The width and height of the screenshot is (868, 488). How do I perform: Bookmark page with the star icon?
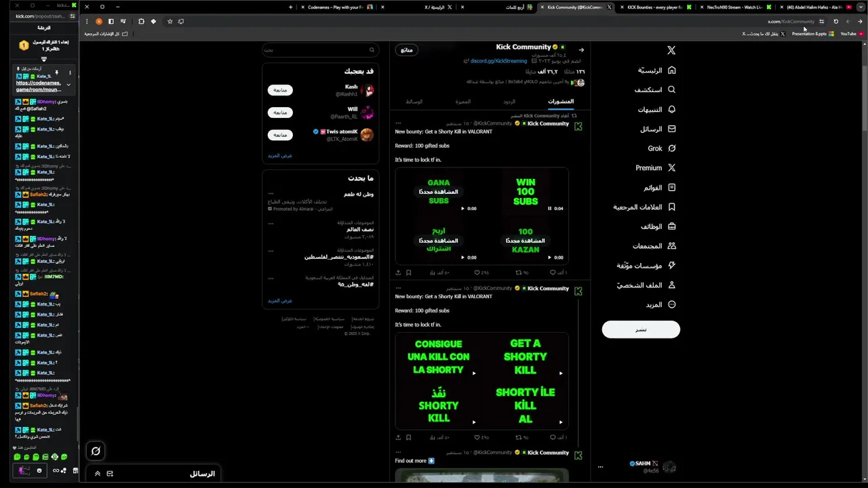pyautogui.click(x=170, y=21)
